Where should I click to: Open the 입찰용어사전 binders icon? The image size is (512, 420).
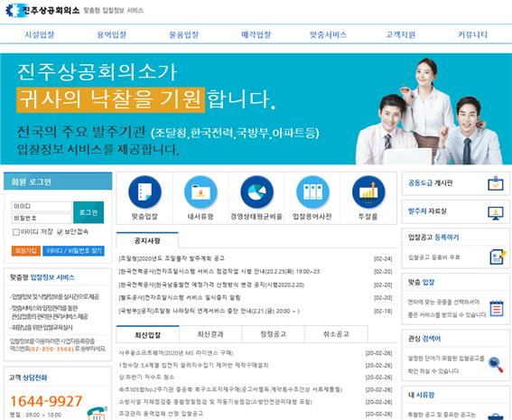click(x=312, y=191)
